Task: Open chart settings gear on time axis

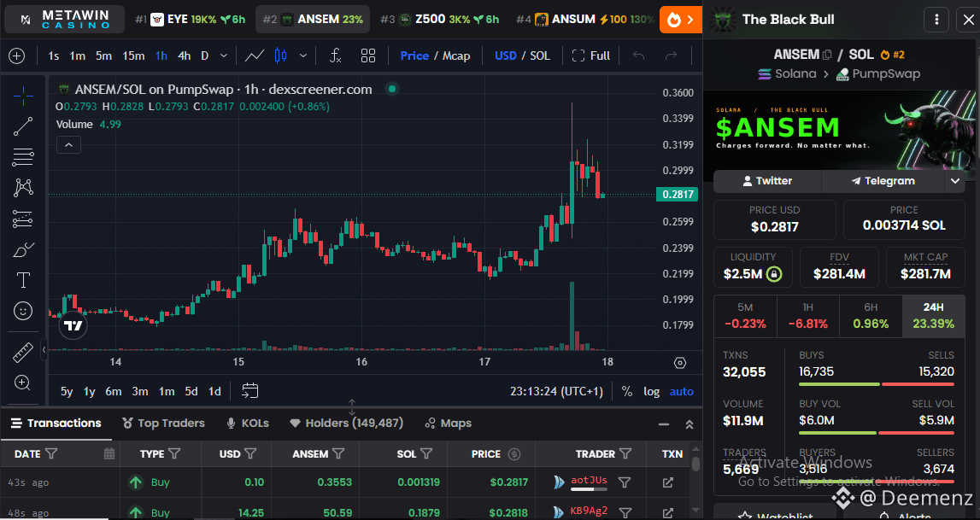Action: tap(680, 363)
